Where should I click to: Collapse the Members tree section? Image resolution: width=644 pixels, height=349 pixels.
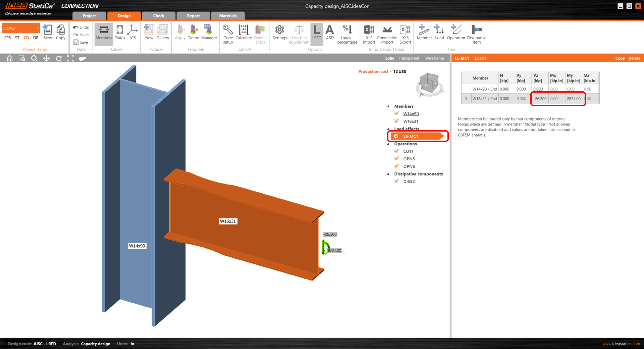click(388, 106)
